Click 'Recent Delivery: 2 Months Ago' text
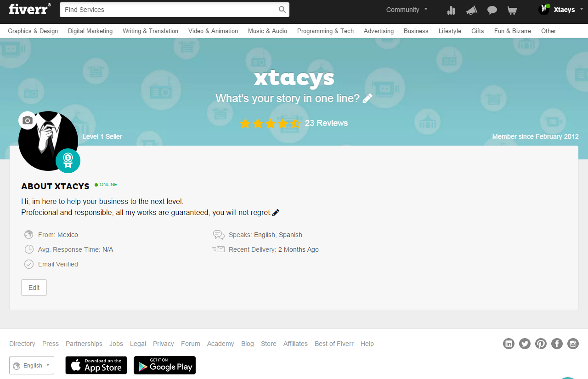Image resolution: width=588 pixels, height=379 pixels. 274,249
